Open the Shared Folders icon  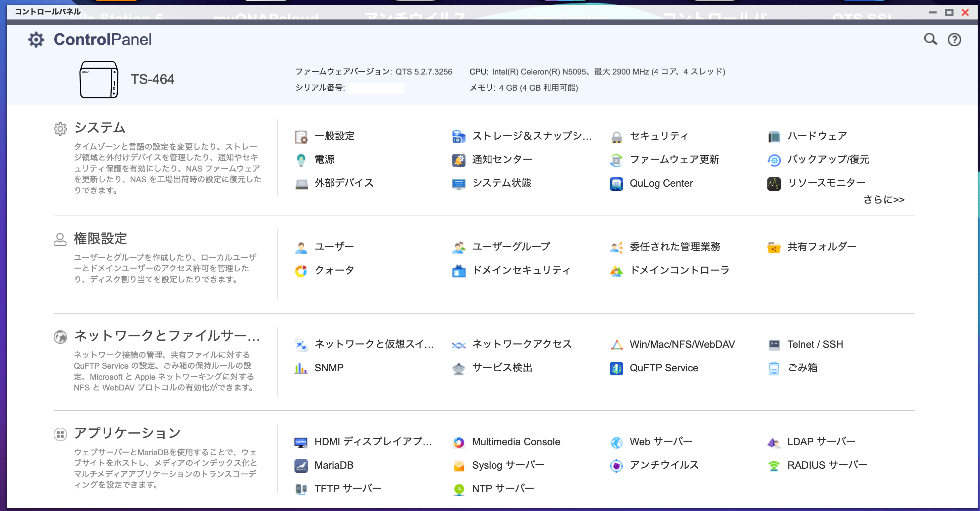tap(774, 247)
